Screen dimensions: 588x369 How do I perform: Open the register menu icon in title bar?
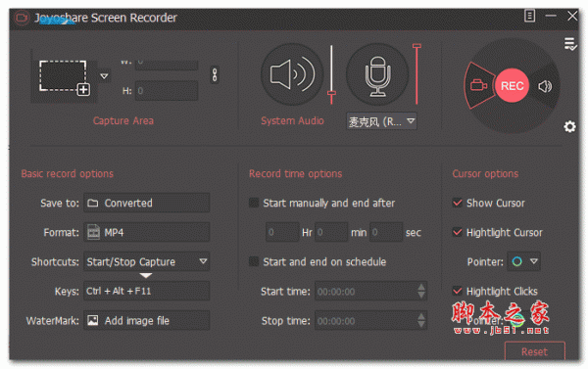(529, 16)
